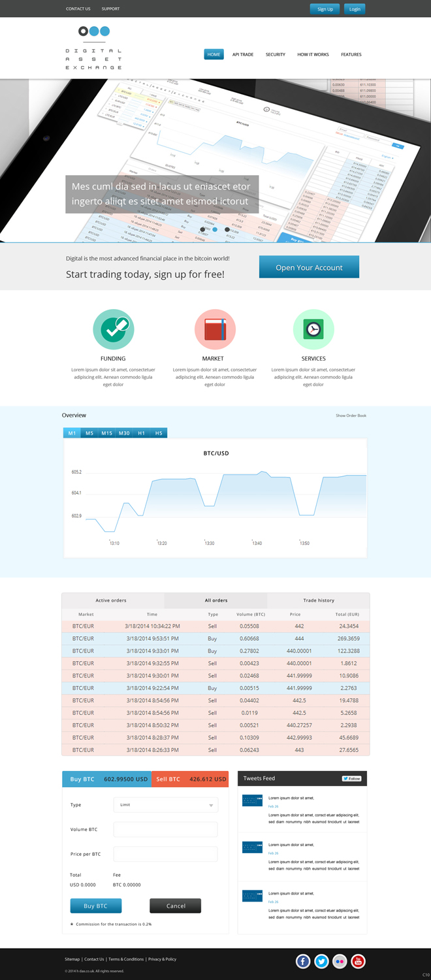
Task: Click the BTC/USD chart title
Action: [216, 453]
